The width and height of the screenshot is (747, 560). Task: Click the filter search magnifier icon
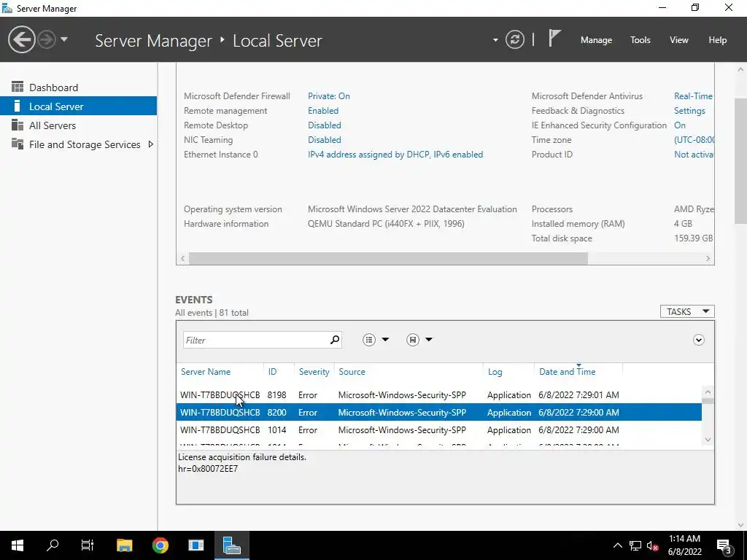pos(335,340)
